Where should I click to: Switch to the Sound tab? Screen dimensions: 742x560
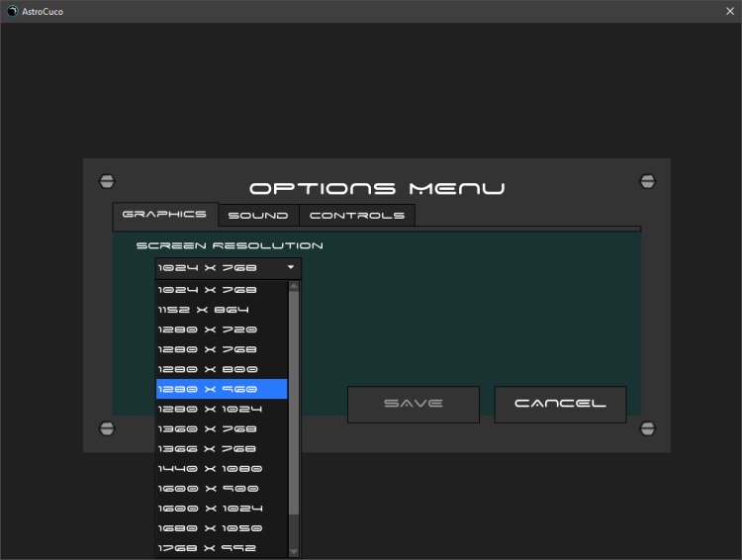pos(257,216)
